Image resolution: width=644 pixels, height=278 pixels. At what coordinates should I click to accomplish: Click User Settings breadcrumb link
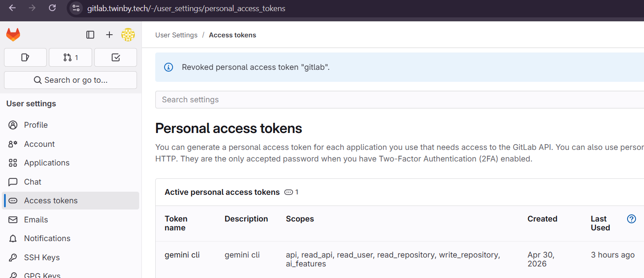[176, 35]
